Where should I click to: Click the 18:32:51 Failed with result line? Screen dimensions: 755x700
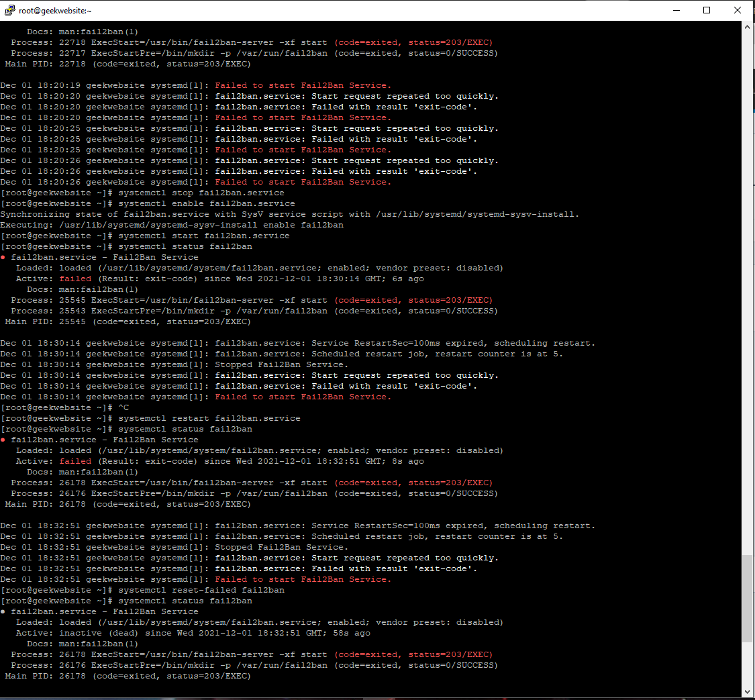tap(239, 568)
